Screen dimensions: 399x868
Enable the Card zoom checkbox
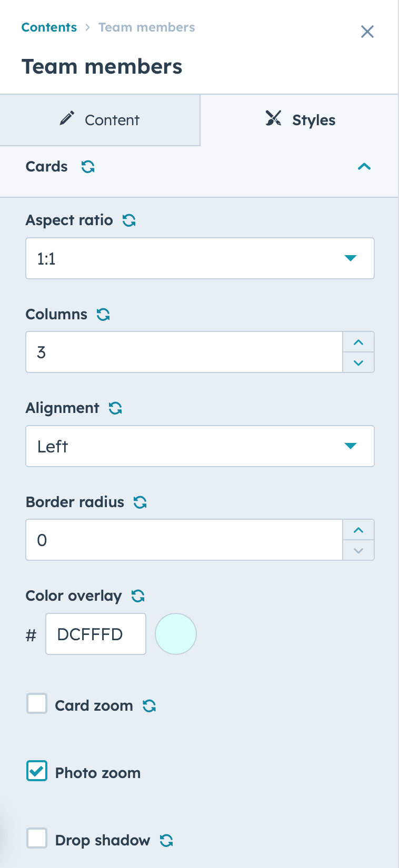37,703
